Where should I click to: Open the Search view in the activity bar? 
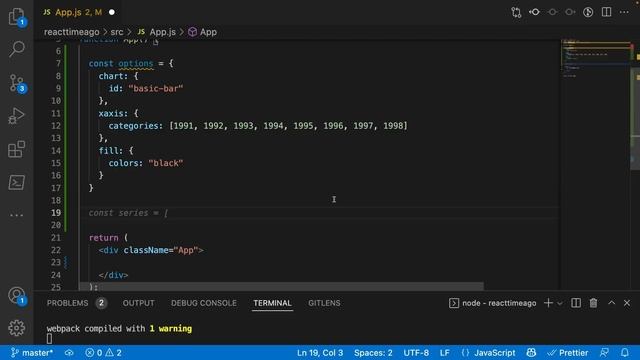(x=16, y=49)
